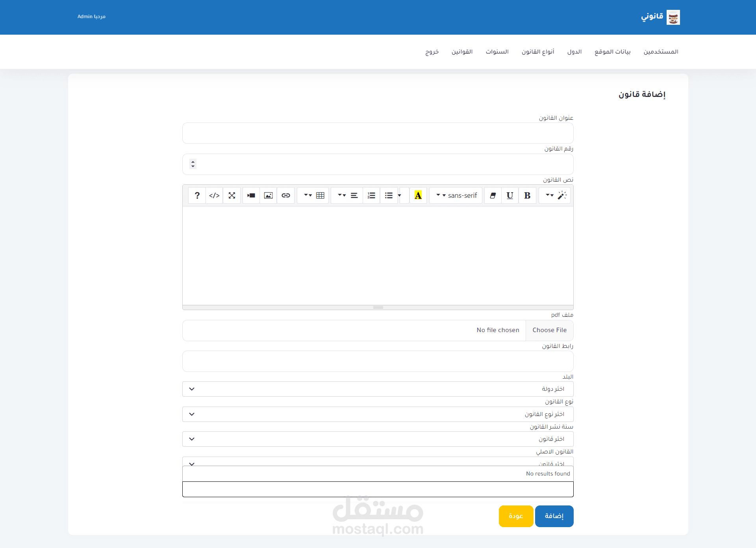The height and width of the screenshot is (548, 756).
Task: Toggle bold formatting
Action: [x=527, y=195]
